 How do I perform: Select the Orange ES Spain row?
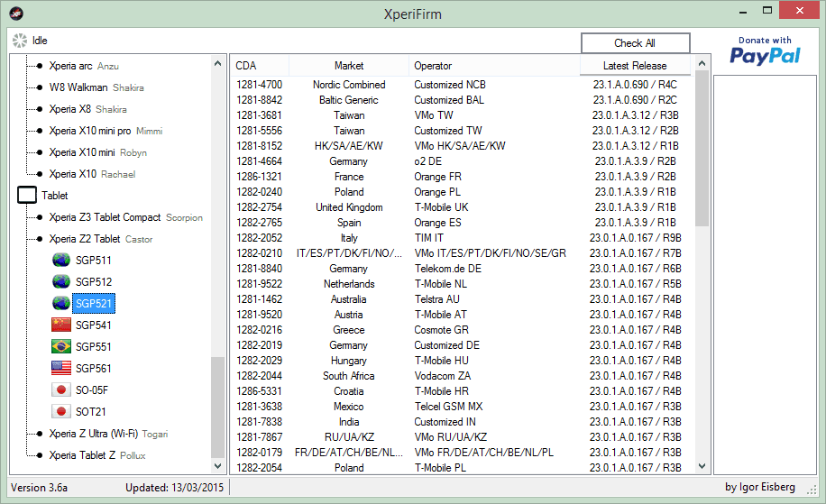(x=462, y=222)
